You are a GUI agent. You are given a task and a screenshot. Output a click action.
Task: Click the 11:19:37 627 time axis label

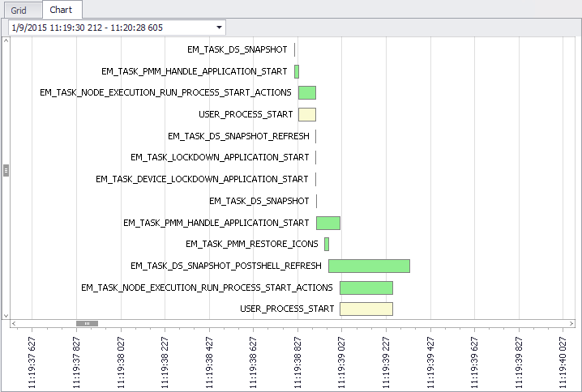(32, 362)
